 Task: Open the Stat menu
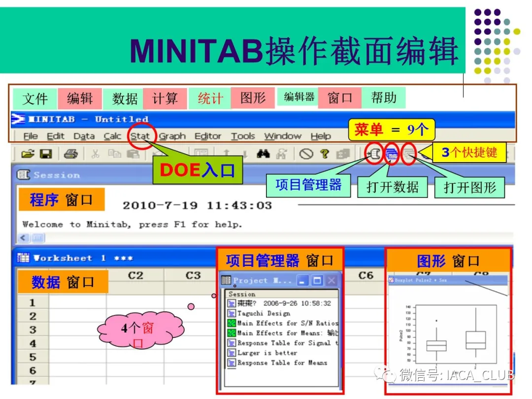click(140, 136)
